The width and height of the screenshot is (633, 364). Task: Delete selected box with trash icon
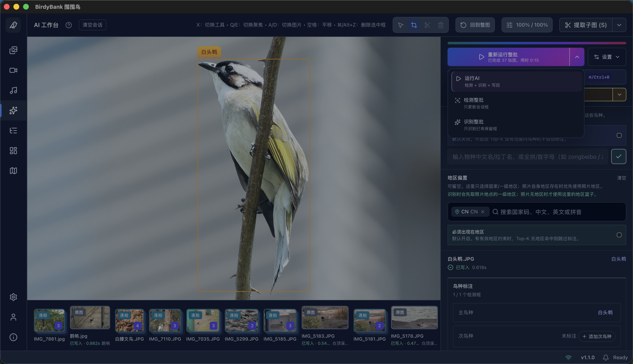[x=441, y=25]
